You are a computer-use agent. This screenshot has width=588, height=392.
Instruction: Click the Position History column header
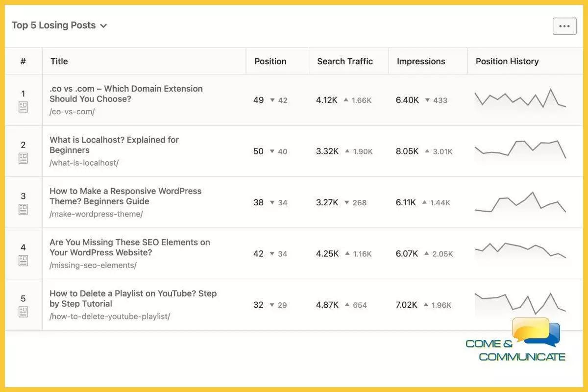[507, 61]
